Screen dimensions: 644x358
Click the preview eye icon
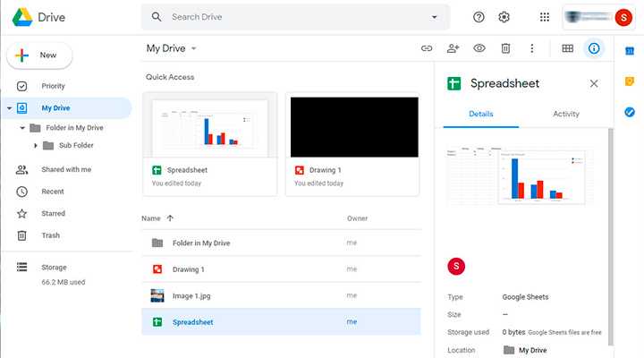click(x=479, y=48)
